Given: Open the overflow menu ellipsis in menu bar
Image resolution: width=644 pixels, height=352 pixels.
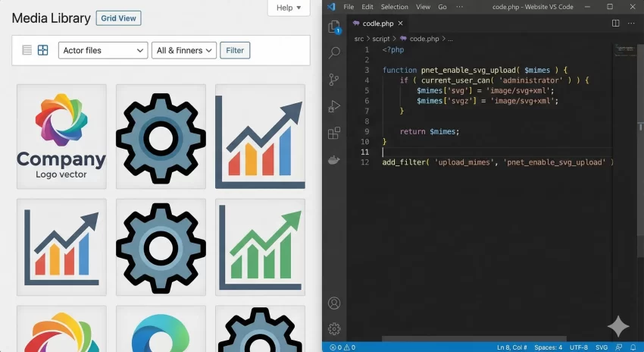Looking at the screenshot, I should [460, 7].
